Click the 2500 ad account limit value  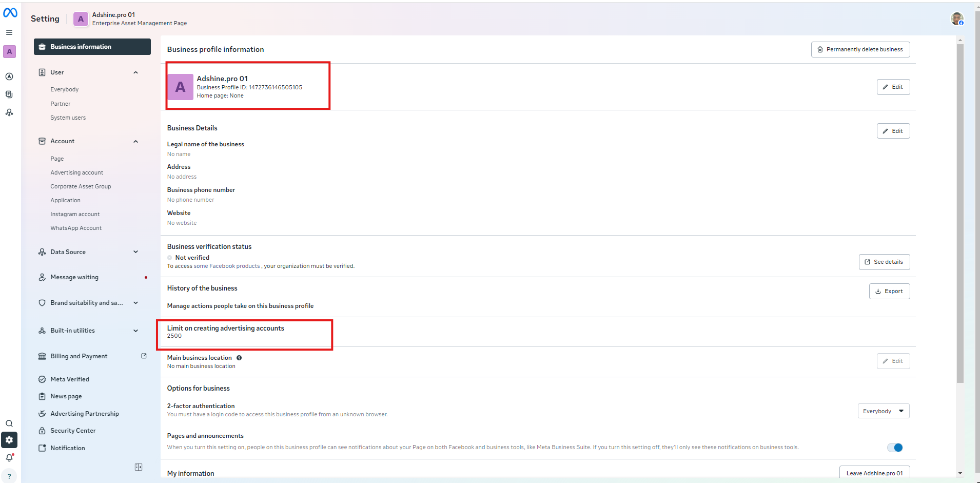coord(174,336)
